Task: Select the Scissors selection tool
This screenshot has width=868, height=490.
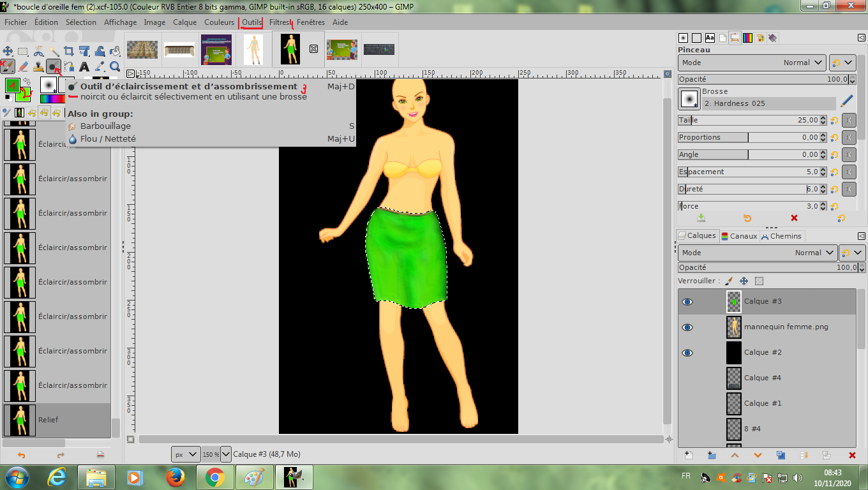Action: point(38,51)
